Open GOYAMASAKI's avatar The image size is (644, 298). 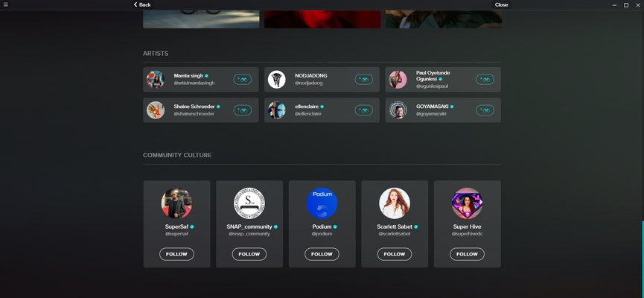click(x=398, y=110)
